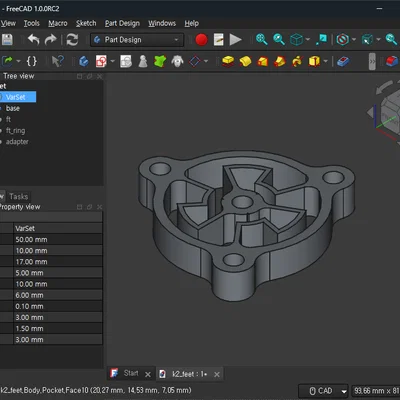Start macro recording with red circle
This screenshot has width=400, height=400.
201,40
